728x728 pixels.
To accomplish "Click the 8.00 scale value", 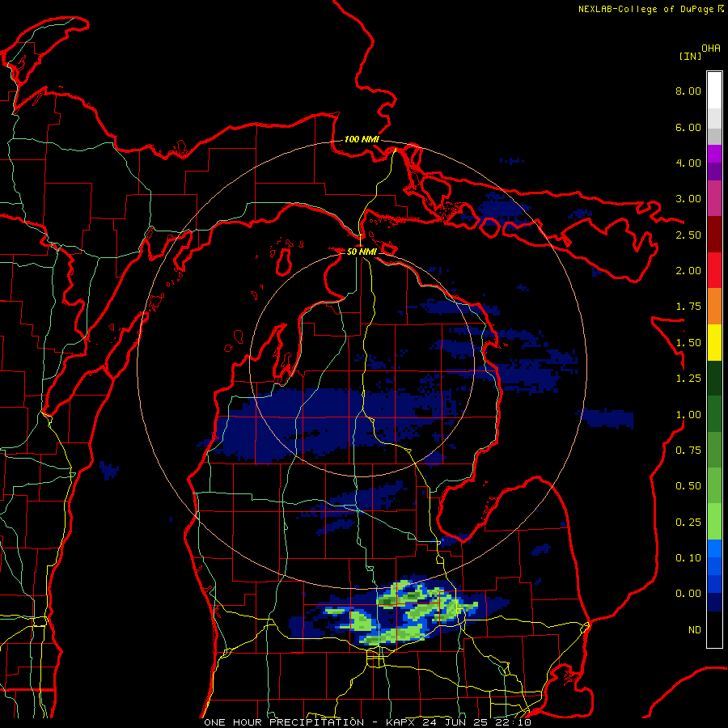I will coord(688,91).
